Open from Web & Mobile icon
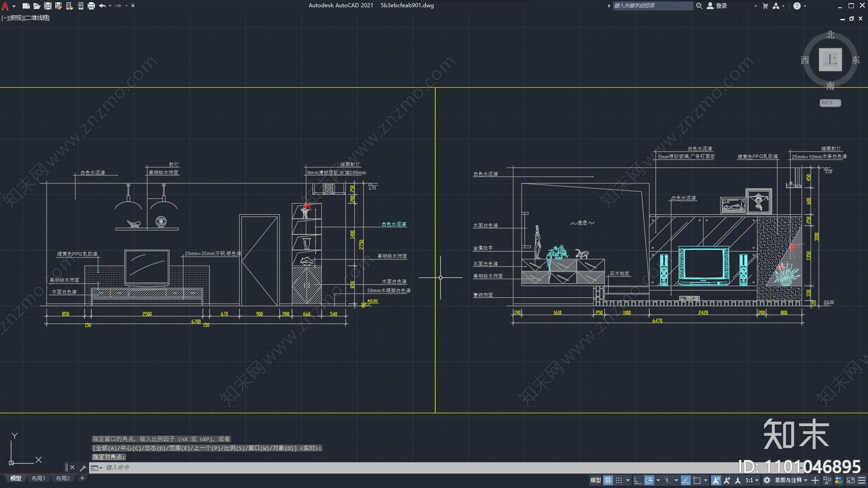The image size is (868, 488). pyautogui.click(x=69, y=6)
